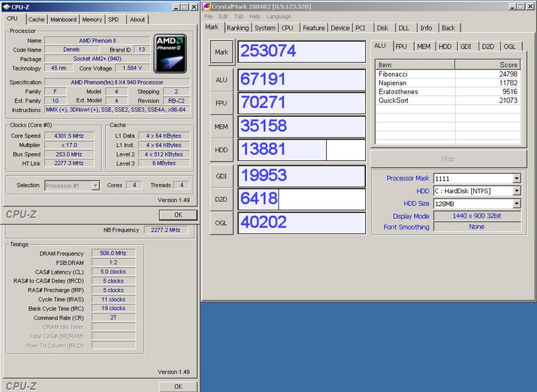The height and width of the screenshot is (392, 537).
Task: Open the Tab menu in CrystalMark
Action: click(239, 16)
